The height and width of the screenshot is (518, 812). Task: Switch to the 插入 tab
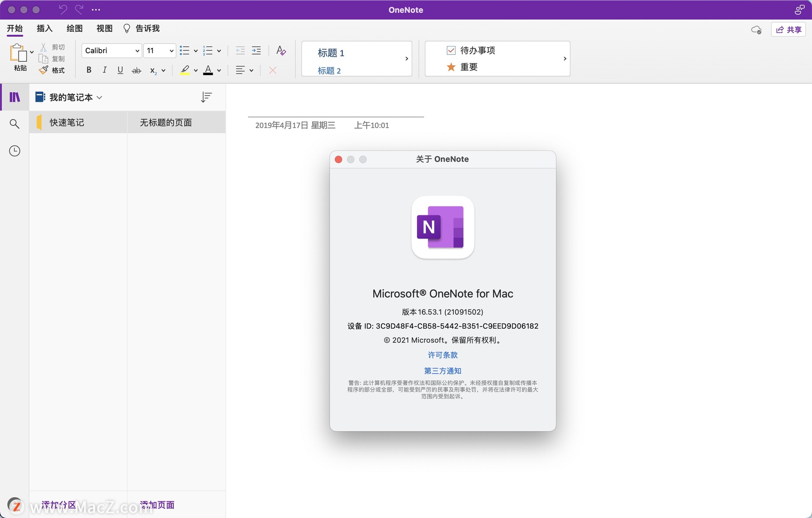pyautogui.click(x=44, y=28)
